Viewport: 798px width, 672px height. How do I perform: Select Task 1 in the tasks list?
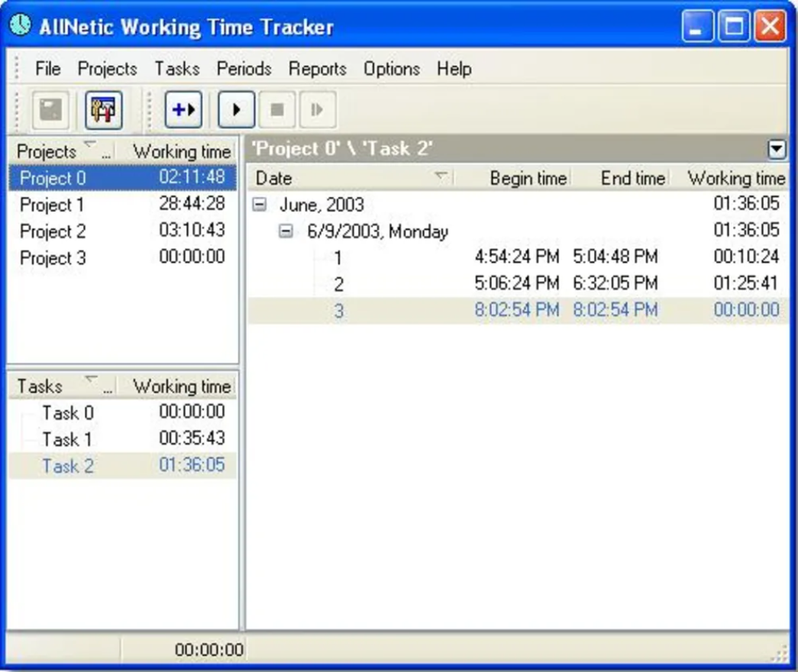[123, 439]
